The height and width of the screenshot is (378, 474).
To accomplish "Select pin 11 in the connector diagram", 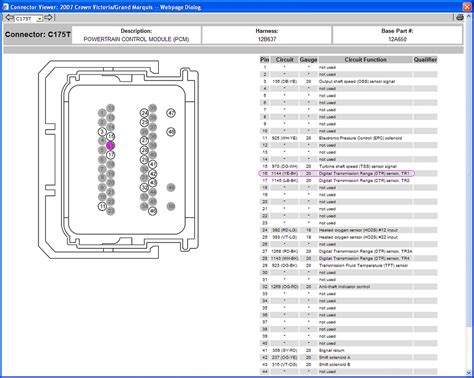I will [x=102, y=206].
